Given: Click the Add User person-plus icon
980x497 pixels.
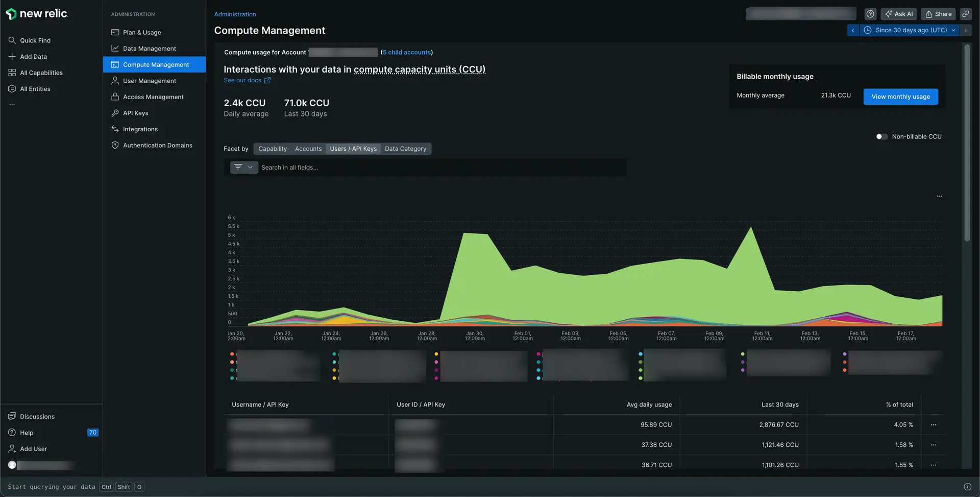Looking at the screenshot, I should coord(12,448).
